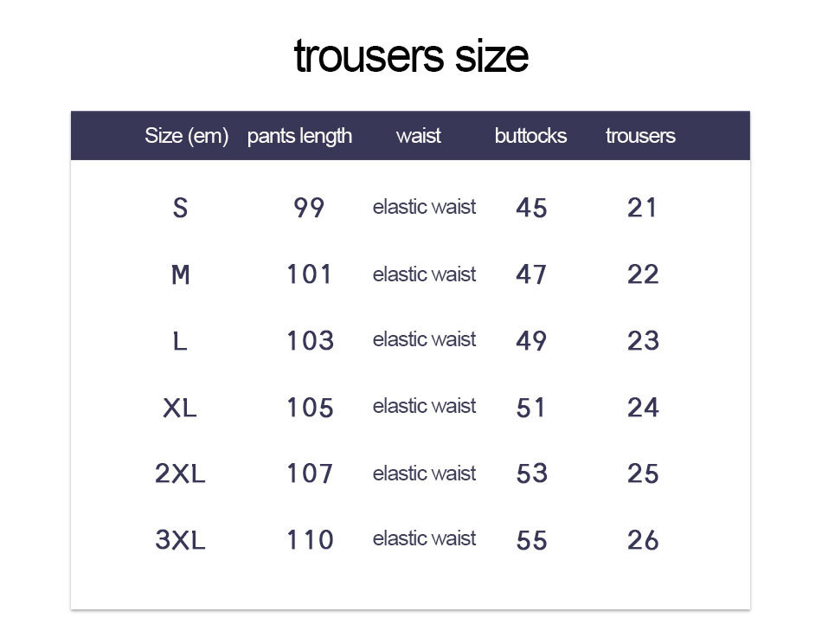Image resolution: width=822 pixels, height=644 pixels.
Task: Select pants length value 110
Action: click(x=310, y=539)
